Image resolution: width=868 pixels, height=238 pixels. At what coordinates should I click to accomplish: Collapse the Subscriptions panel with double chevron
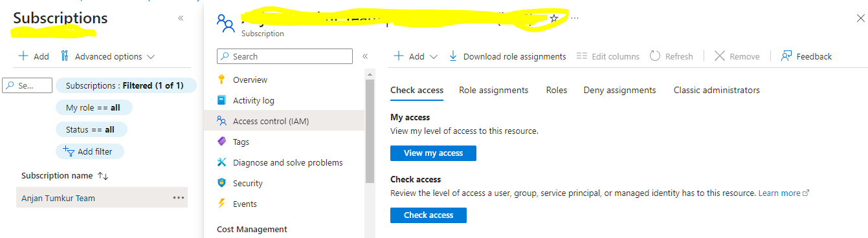point(181,18)
